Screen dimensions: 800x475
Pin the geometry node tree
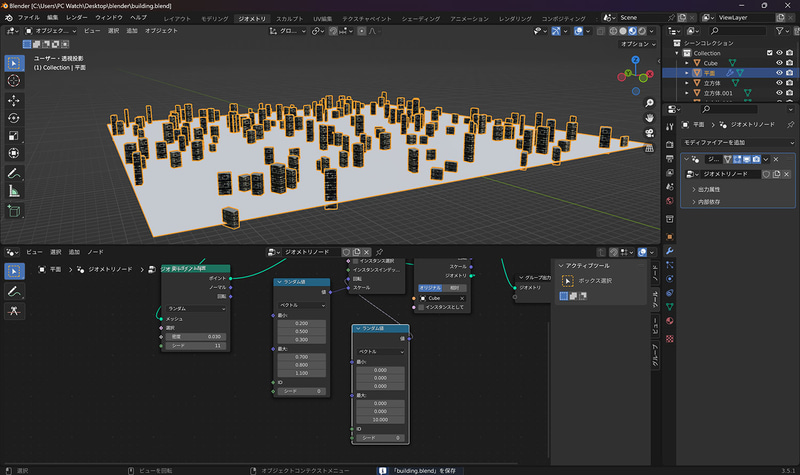[380, 252]
